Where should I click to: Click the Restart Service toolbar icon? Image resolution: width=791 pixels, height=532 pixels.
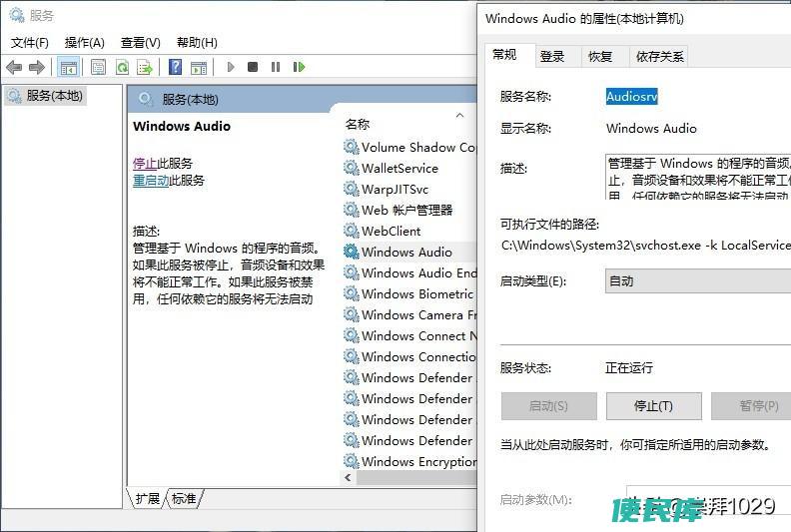coord(299,67)
